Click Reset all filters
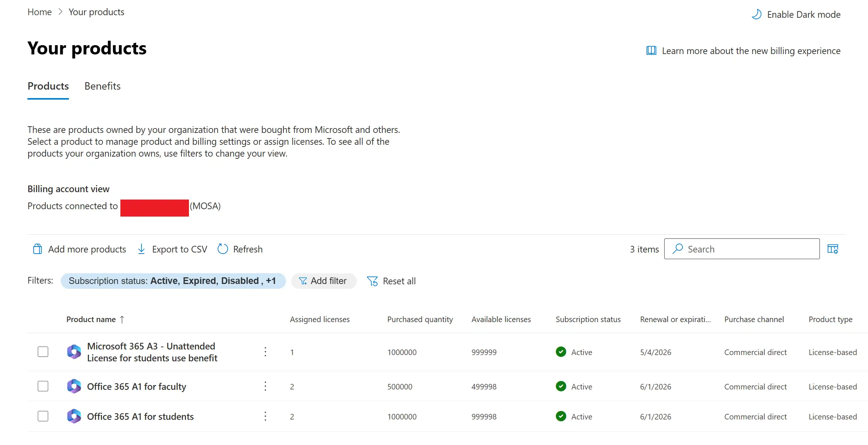Image resolution: width=868 pixels, height=445 pixels. click(391, 281)
